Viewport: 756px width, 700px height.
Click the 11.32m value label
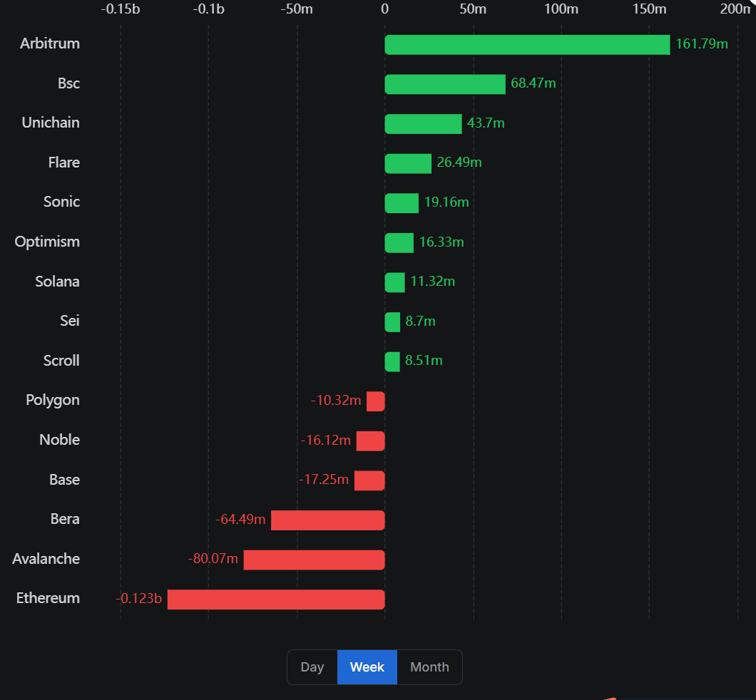432,282
